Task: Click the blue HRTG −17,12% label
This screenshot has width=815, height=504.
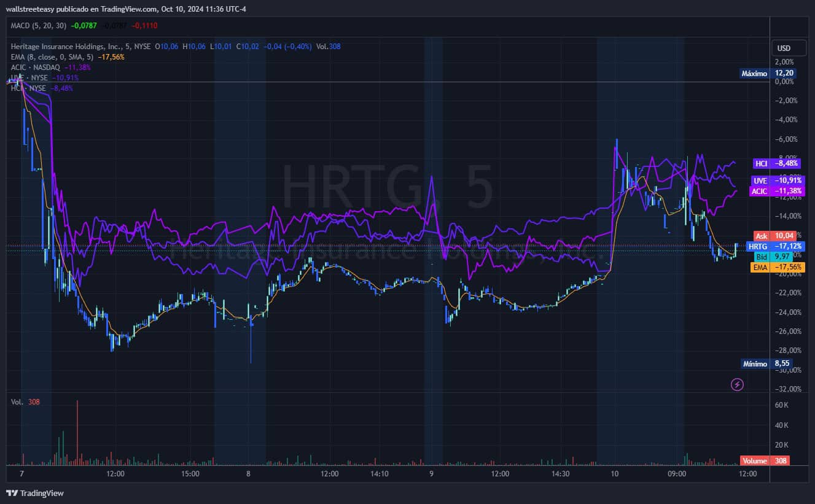Action: point(775,246)
